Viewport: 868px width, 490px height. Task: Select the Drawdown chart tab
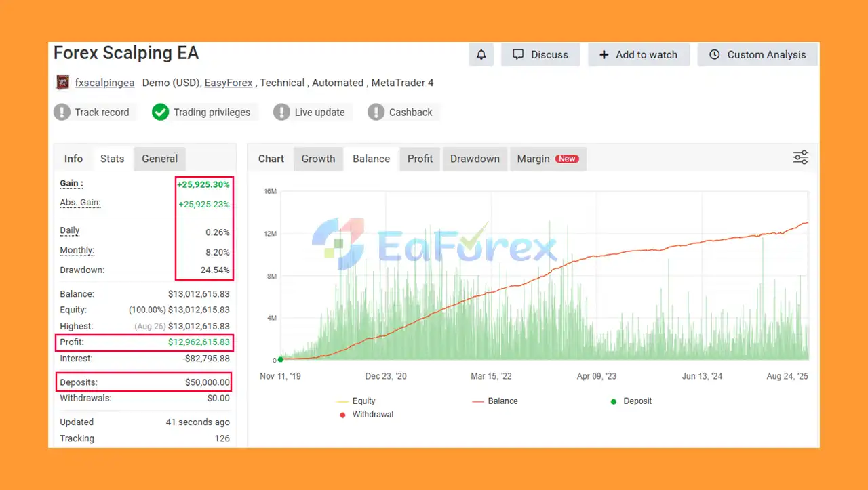click(475, 159)
